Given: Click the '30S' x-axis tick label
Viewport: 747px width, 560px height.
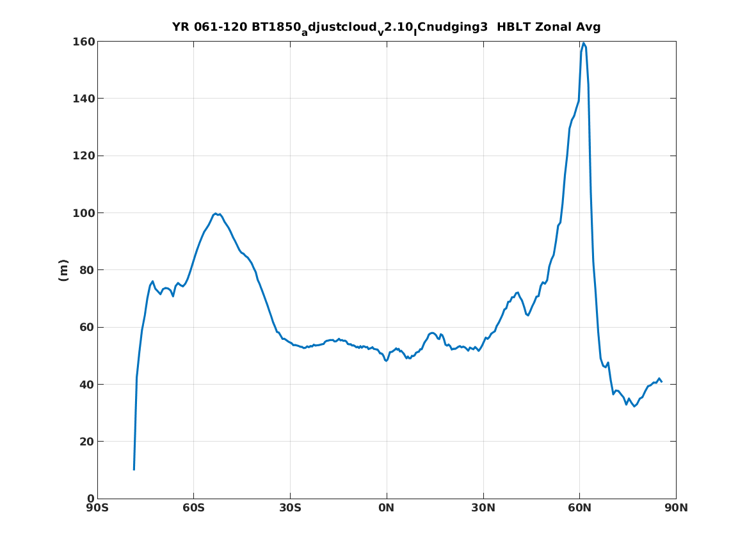Looking at the screenshot, I should point(290,508).
